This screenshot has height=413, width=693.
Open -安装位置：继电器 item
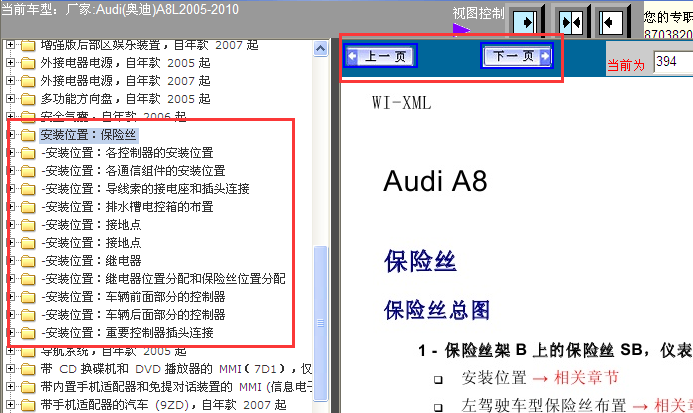tap(91, 261)
